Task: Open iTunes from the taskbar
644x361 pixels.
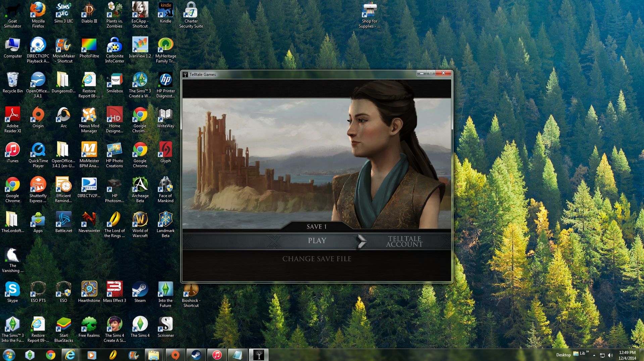Action: 217,355
